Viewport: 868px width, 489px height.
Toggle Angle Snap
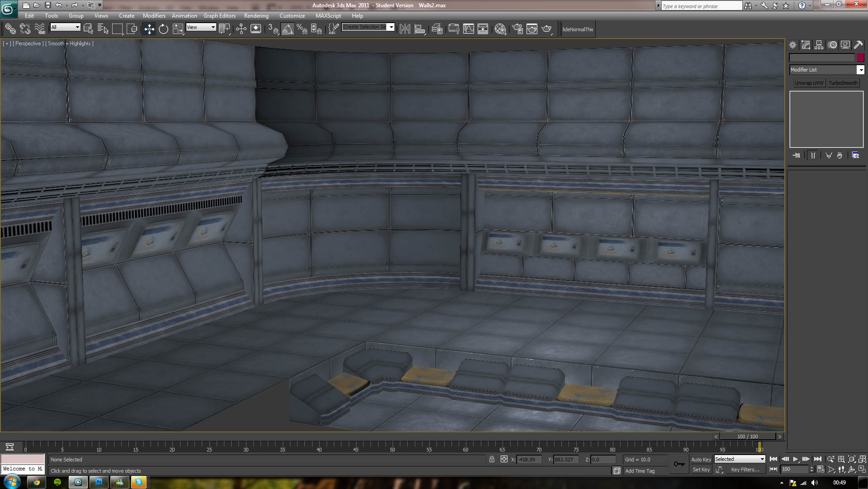tap(288, 29)
